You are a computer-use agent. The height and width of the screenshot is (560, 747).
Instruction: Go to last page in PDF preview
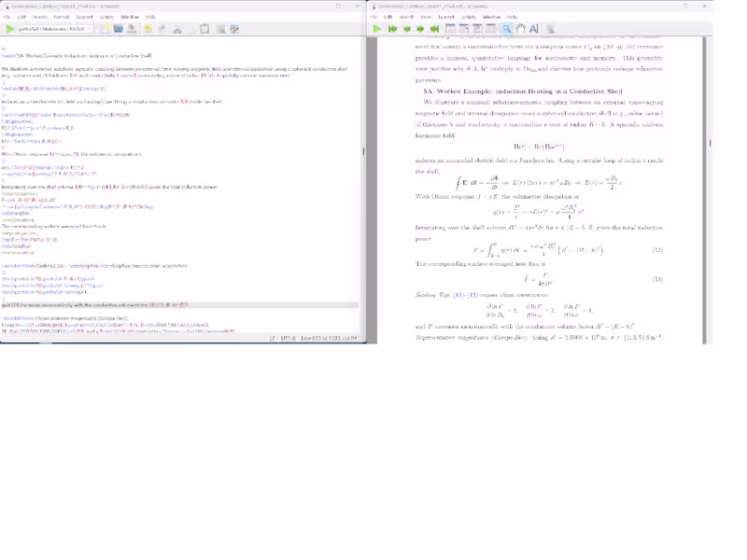click(434, 29)
